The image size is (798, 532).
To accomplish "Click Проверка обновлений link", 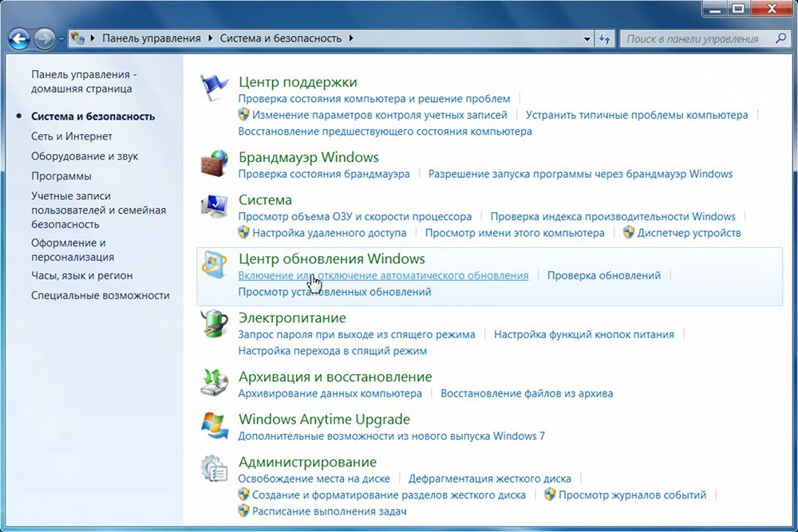I will click(604, 276).
